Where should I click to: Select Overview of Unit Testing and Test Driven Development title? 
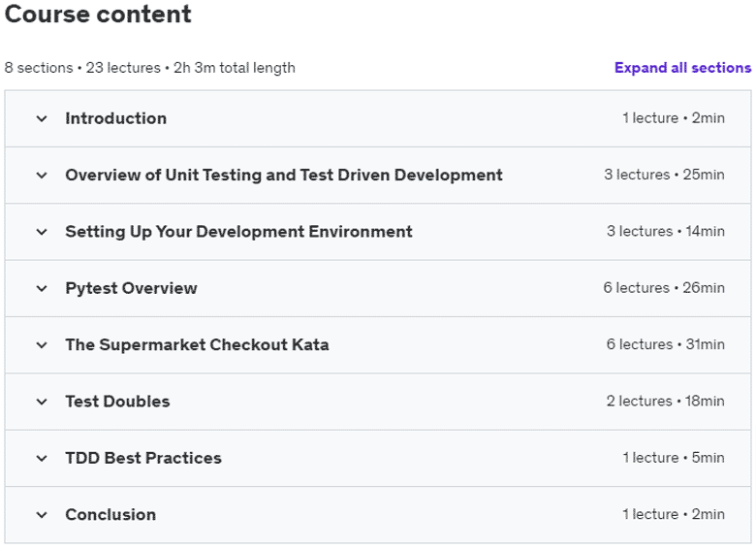click(x=284, y=175)
